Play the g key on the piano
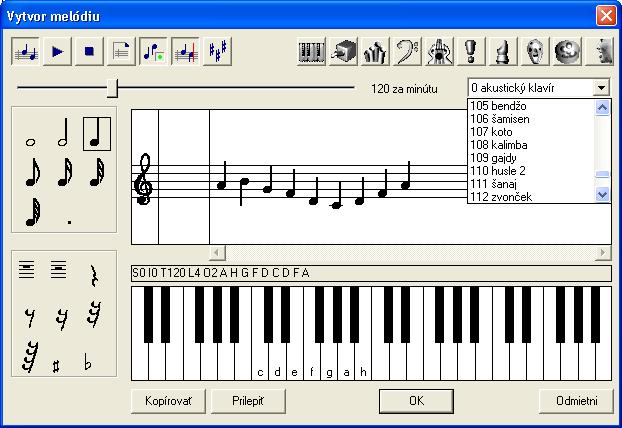Screen dimensions: 622x428 [x=329, y=362]
